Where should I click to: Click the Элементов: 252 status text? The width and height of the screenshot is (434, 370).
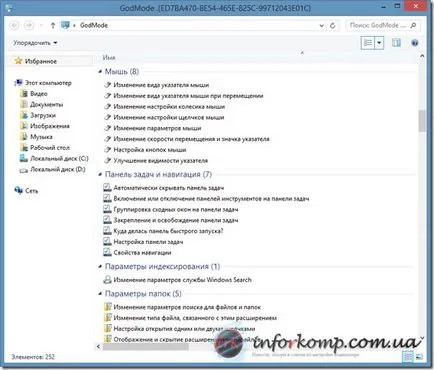[x=33, y=357]
